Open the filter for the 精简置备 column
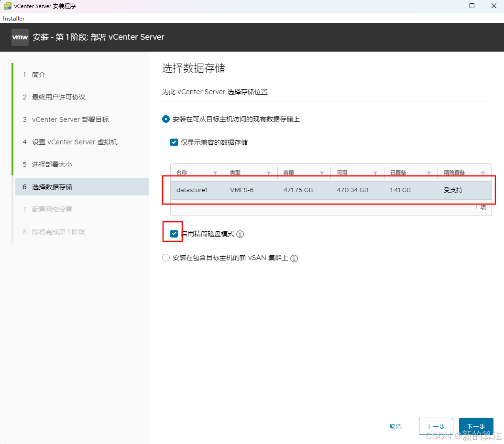 click(483, 173)
